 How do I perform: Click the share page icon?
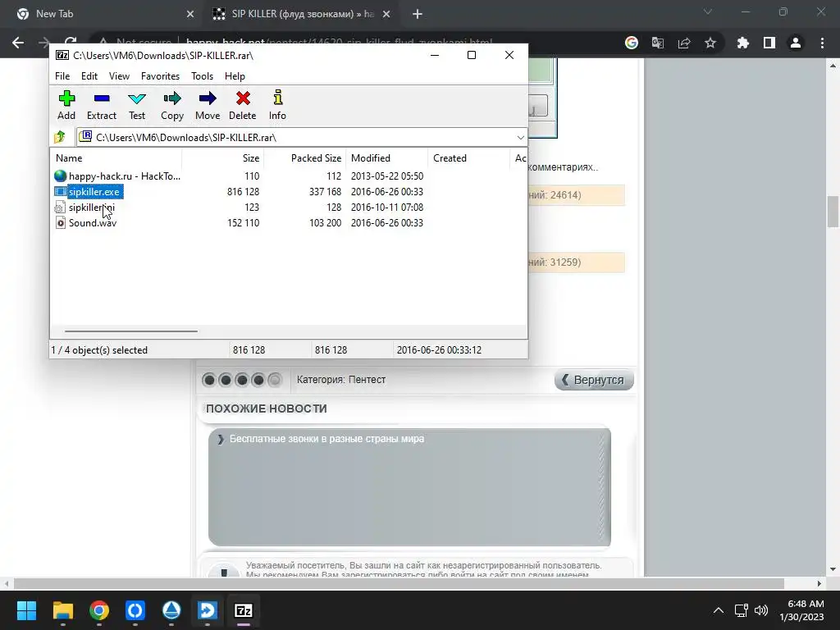click(684, 43)
